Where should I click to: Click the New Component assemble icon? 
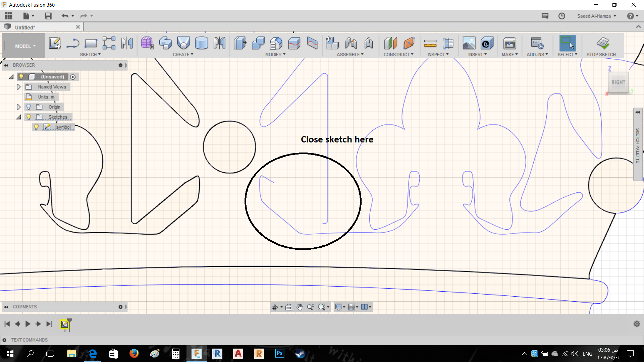tap(332, 43)
